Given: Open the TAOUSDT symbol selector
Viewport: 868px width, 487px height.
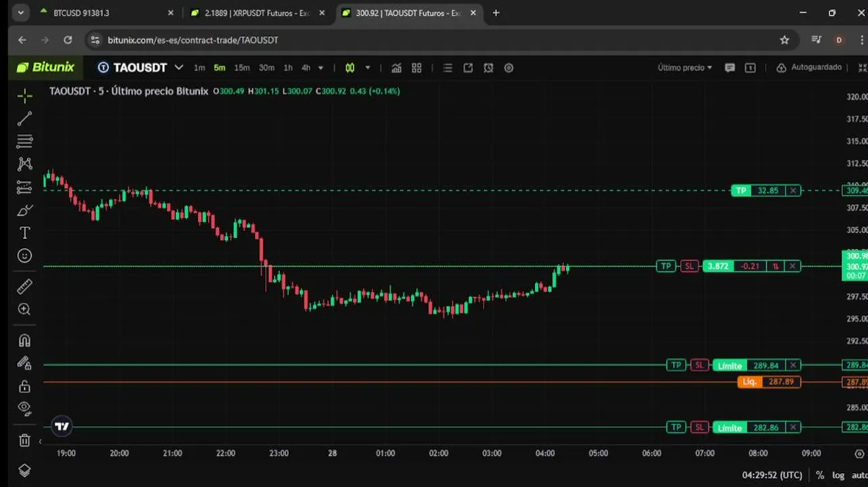Looking at the screenshot, I should point(141,68).
